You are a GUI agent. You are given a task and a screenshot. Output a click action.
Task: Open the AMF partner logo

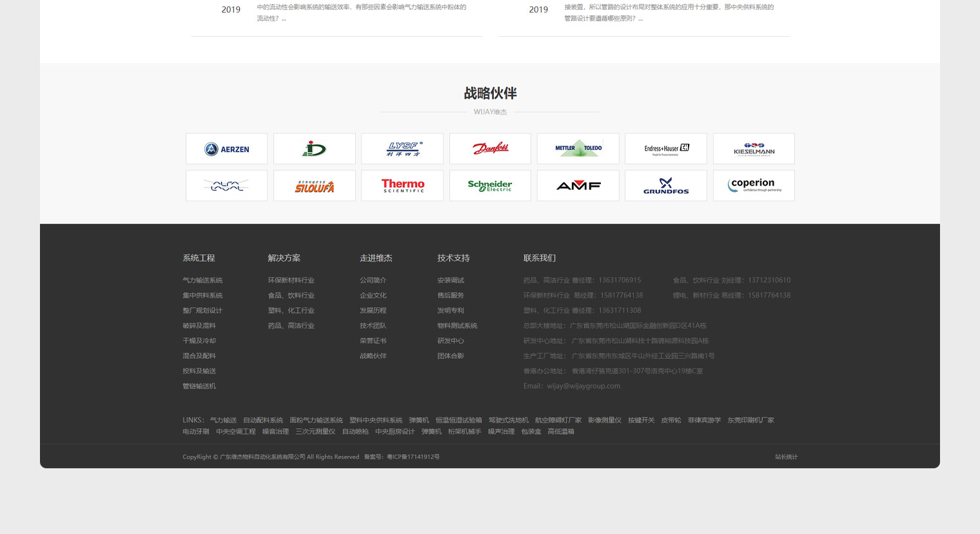point(578,186)
